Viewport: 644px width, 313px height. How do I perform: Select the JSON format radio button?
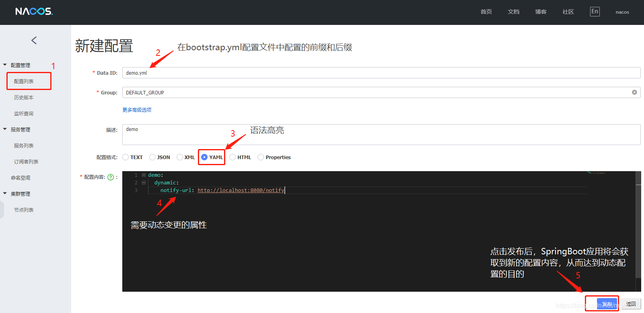point(152,157)
